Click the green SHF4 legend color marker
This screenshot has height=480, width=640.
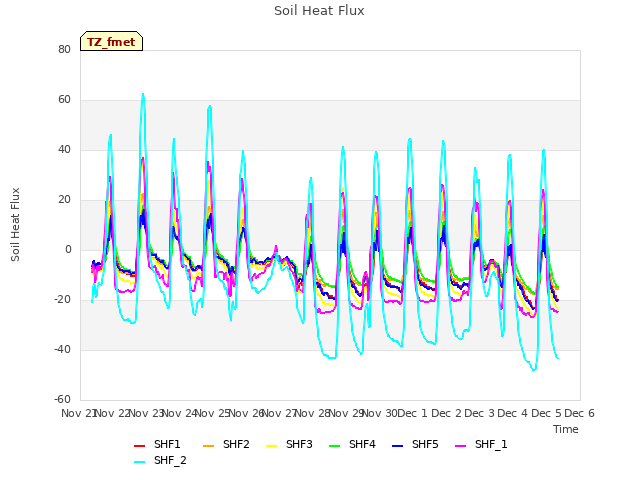335,446
